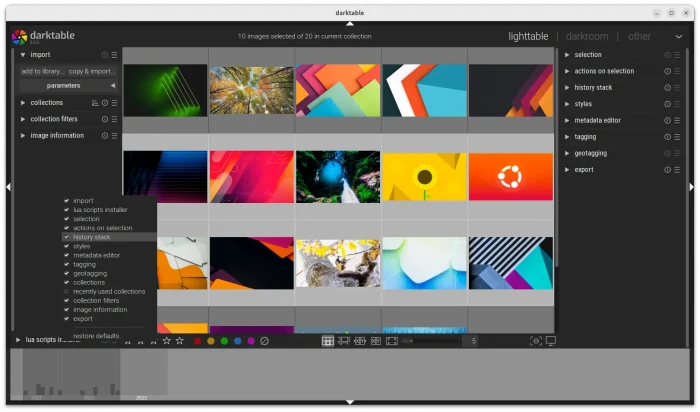The image size is (700, 412).
Task: Adjust the thumbnail zoom slider
Action: pyautogui.click(x=429, y=341)
